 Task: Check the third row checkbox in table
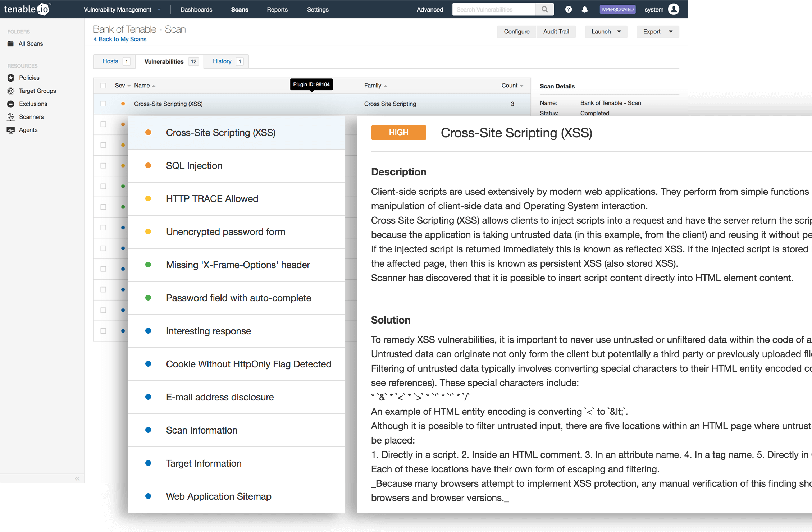tap(103, 145)
